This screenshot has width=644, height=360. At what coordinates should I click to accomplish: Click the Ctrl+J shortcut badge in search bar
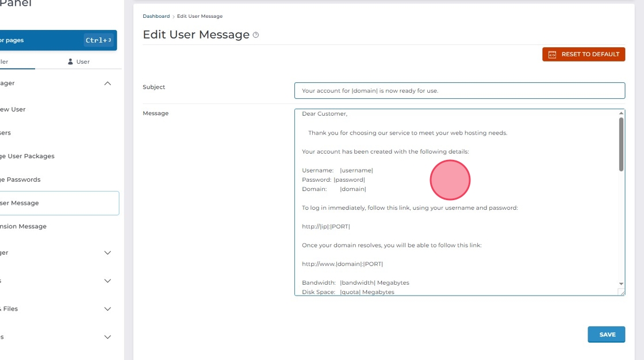coord(98,40)
